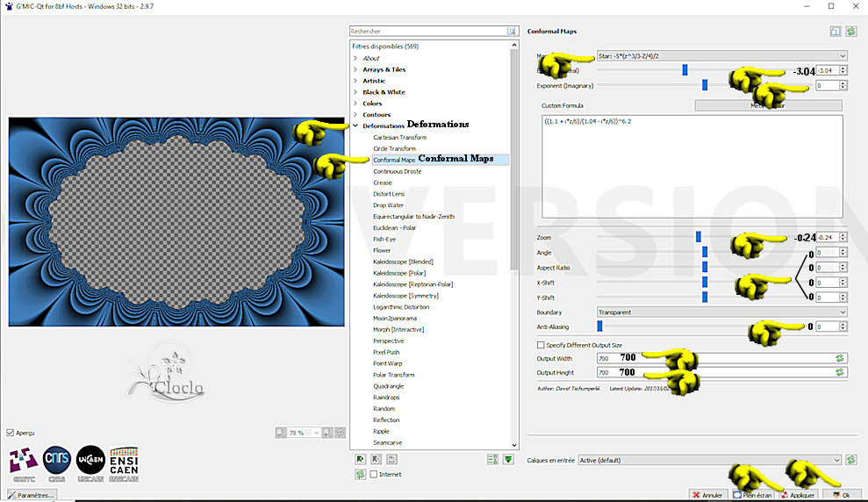Click the Zoom slider handle
Viewport: 868px width, 502px height.
(x=699, y=237)
